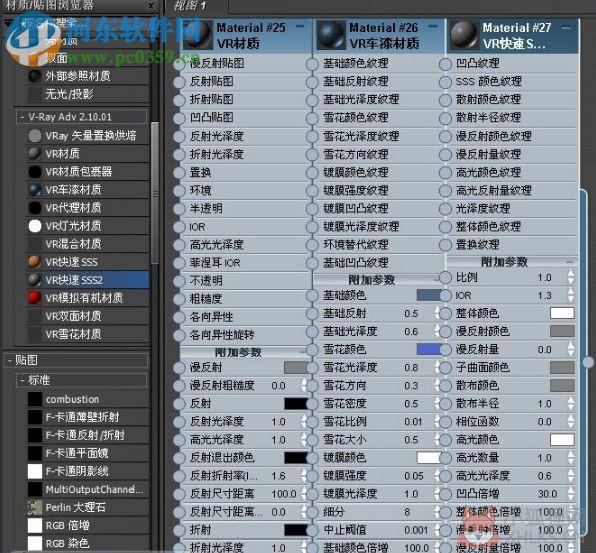Click combustion map black thumbnail
Screen dimensions: 596x553
[35, 399]
